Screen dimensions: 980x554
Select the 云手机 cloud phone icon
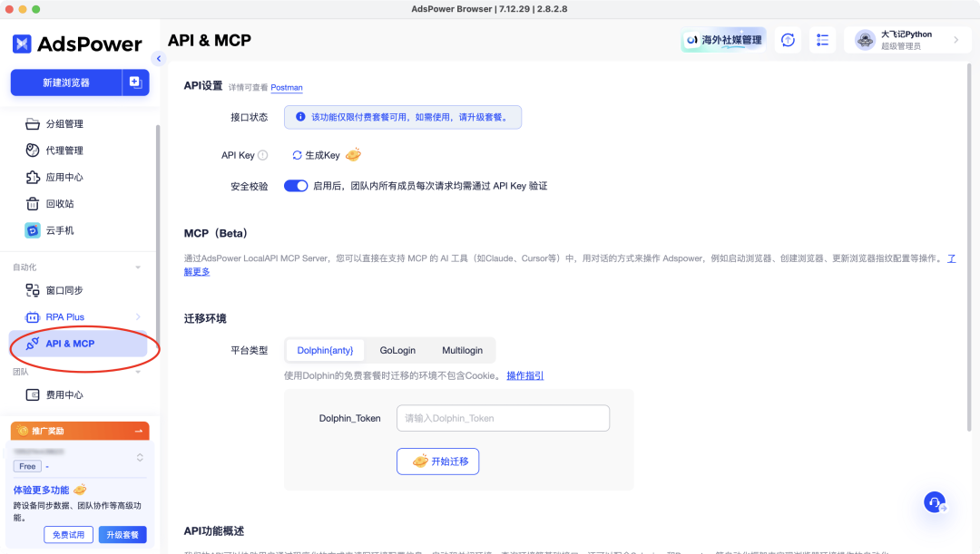[x=32, y=230]
